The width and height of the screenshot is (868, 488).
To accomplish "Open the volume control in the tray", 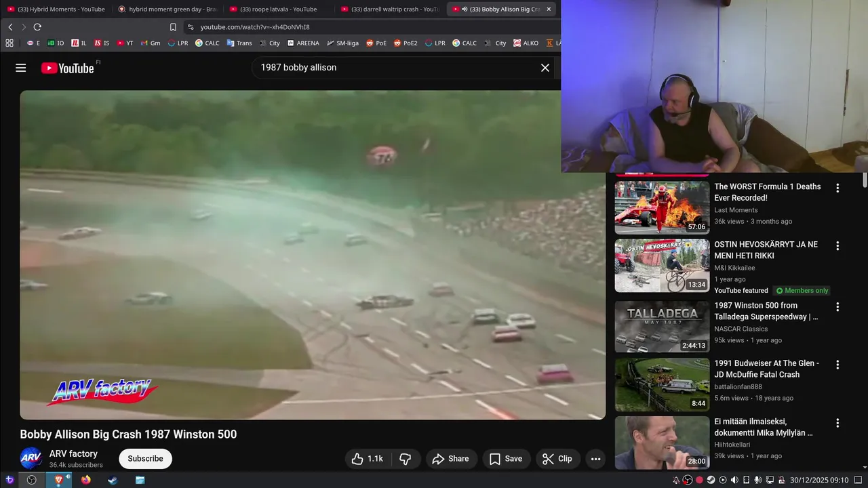I will 734,480.
